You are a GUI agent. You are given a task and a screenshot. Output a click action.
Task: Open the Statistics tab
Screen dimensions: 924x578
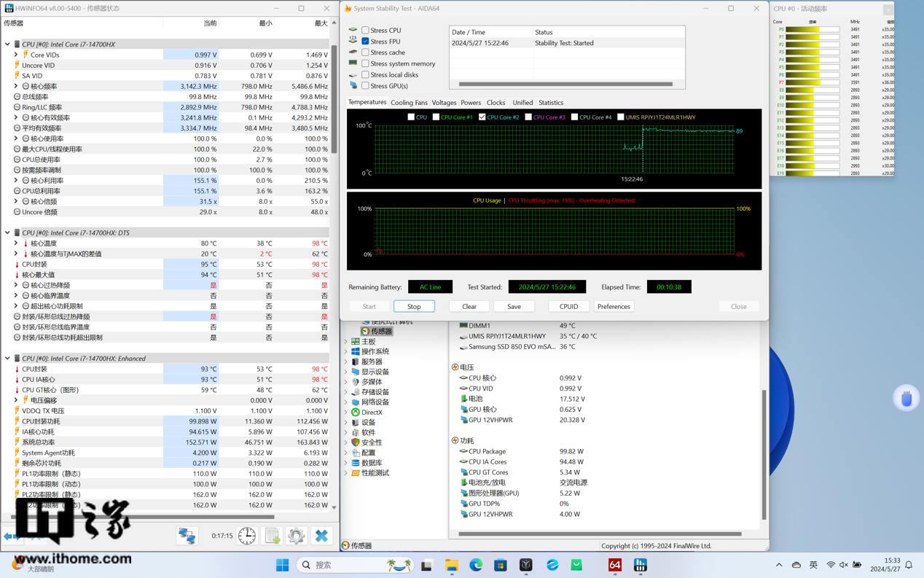point(550,103)
